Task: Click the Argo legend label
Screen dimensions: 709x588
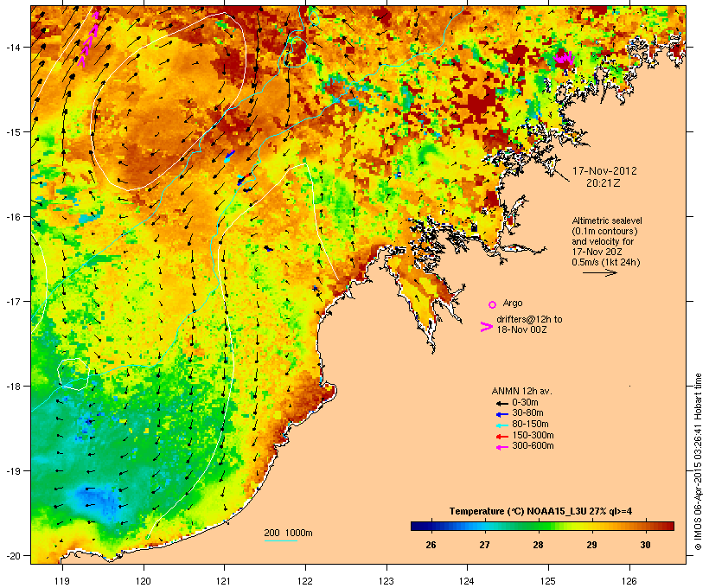Action: [x=513, y=303]
